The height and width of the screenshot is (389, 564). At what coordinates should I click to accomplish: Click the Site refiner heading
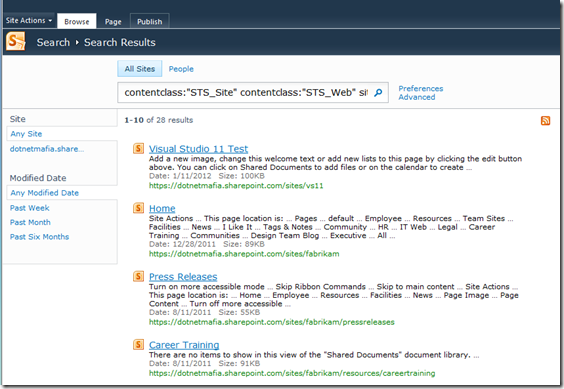(x=18, y=119)
